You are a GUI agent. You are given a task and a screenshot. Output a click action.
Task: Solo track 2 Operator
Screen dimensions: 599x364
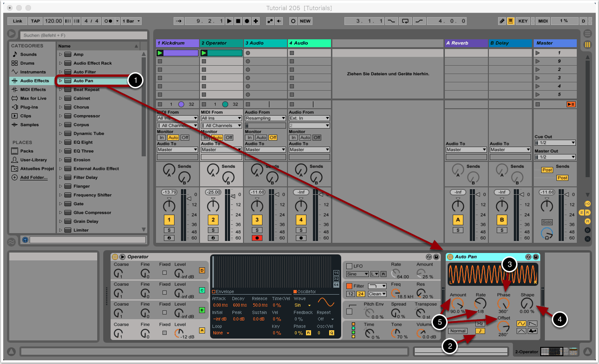click(213, 230)
